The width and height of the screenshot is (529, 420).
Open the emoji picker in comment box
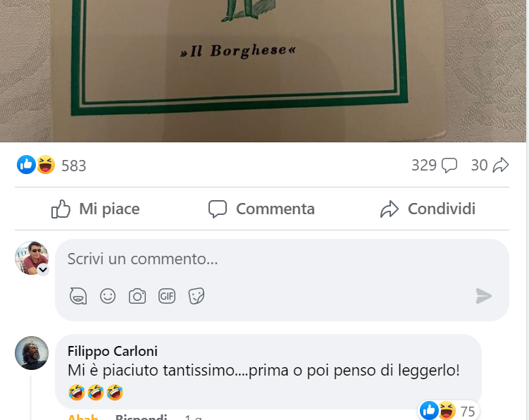click(108, 296)
